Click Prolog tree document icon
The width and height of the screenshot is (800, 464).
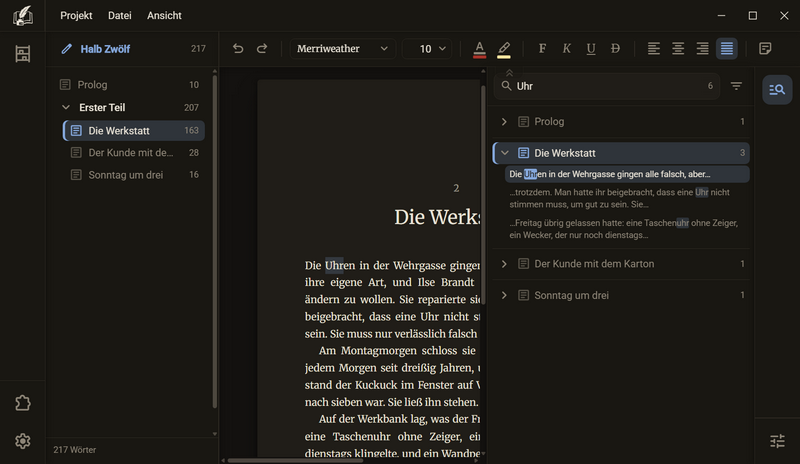pyautogui.click(x=65, y=85)
